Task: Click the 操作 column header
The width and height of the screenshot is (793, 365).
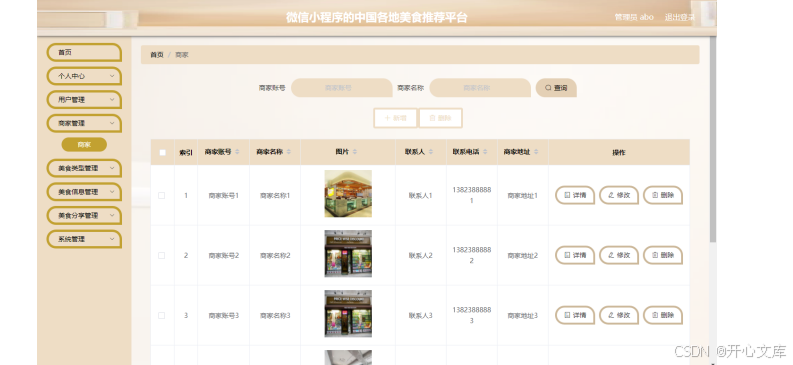Action: coord(619,152)
